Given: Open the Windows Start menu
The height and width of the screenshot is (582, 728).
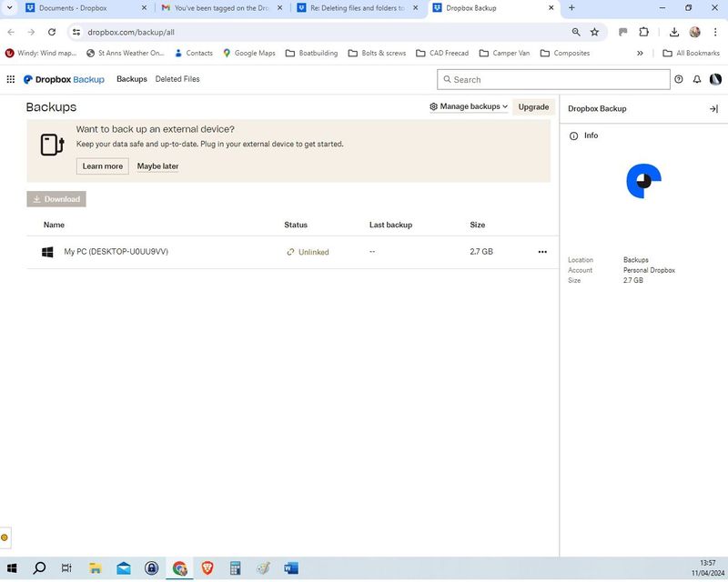Looking at the screenshot, I should click(12, 568).
